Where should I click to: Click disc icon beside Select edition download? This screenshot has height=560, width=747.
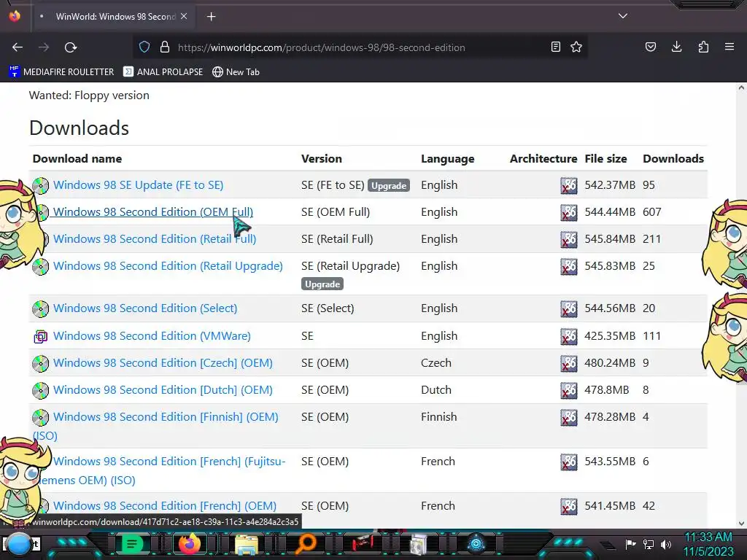click(41, 309)
